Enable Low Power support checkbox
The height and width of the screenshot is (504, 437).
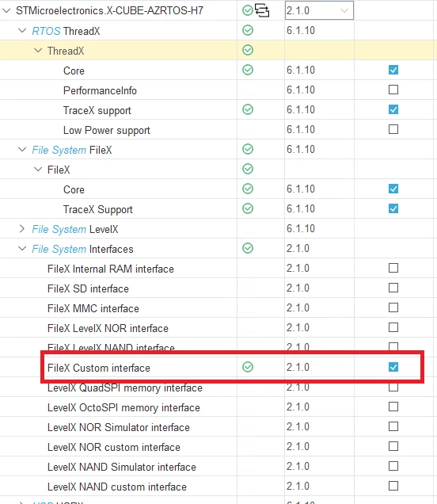[393, 129]
